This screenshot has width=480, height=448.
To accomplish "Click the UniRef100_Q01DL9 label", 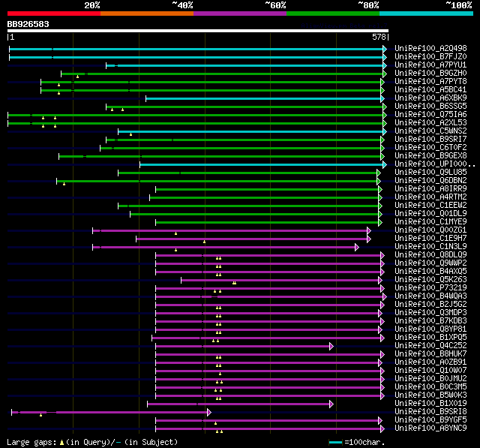I will point(430,214).
